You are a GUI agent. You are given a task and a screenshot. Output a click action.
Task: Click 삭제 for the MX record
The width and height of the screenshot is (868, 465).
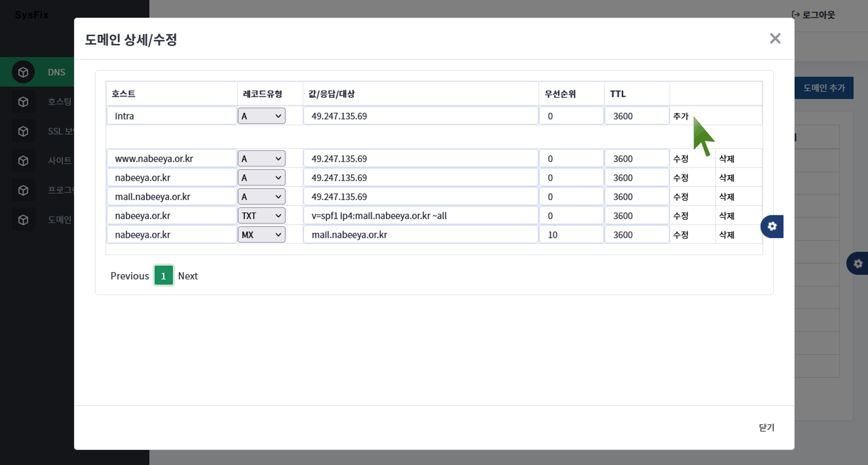(x=727, y=235)
